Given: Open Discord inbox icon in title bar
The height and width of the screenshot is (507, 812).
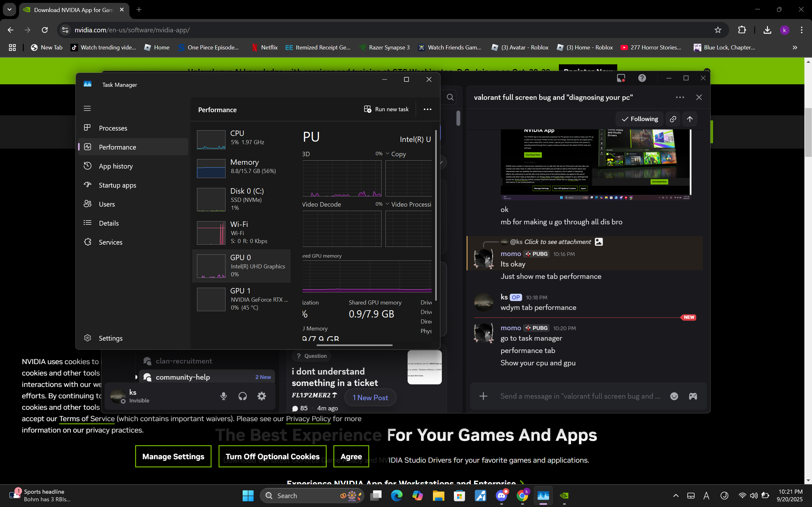Looking at the screenshot, I should (621, 78).
